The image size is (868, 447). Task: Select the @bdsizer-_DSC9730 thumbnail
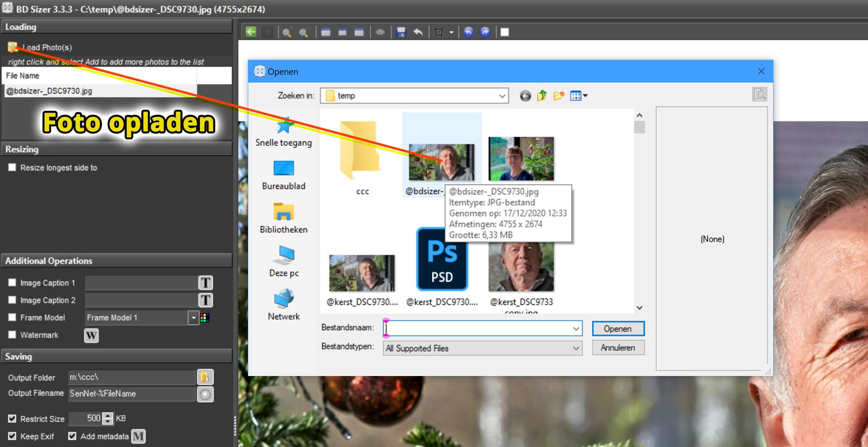pos(441,162)
